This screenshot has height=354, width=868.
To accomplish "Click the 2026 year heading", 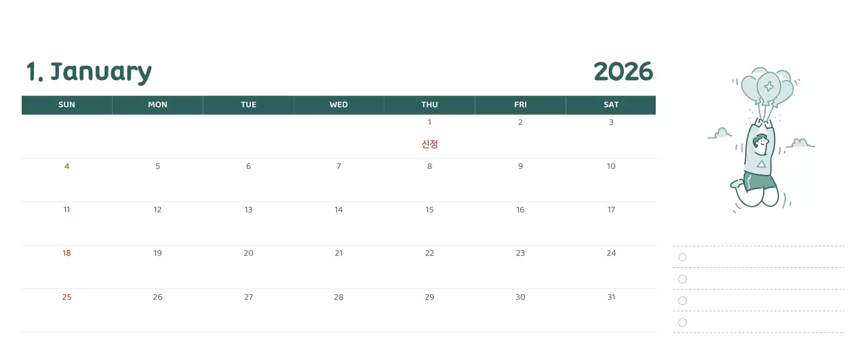I will pyautogui.click(x=623, y=72).
